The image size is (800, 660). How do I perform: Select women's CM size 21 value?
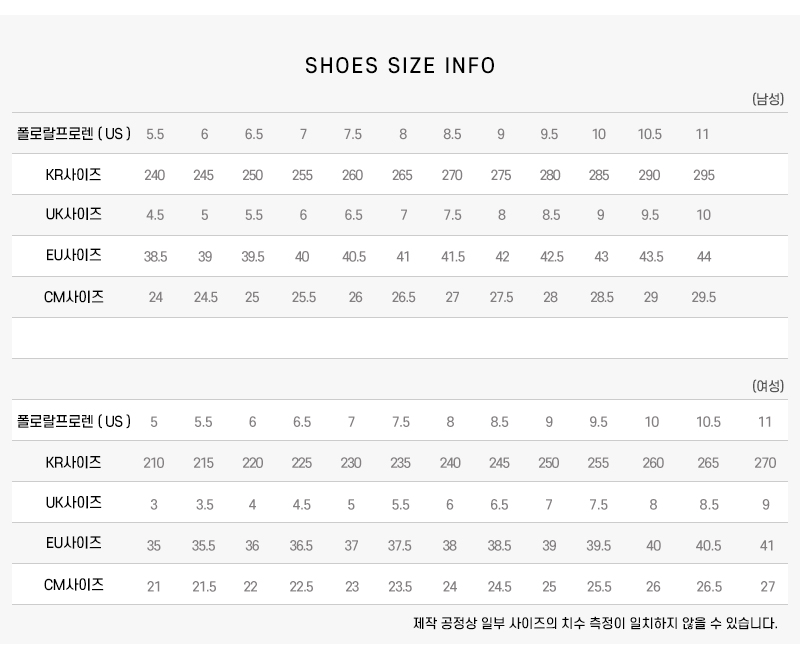tap(154, 587)
